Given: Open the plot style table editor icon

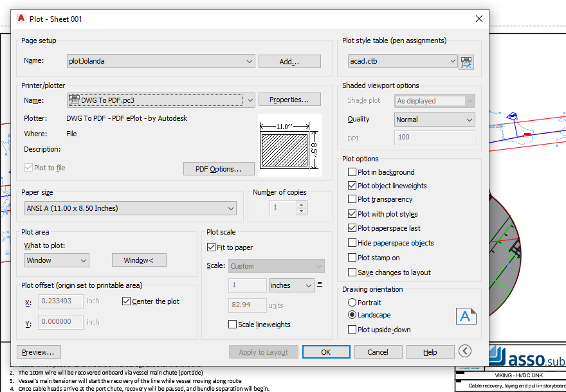Looking at the screenshot, I should [466, 62].
